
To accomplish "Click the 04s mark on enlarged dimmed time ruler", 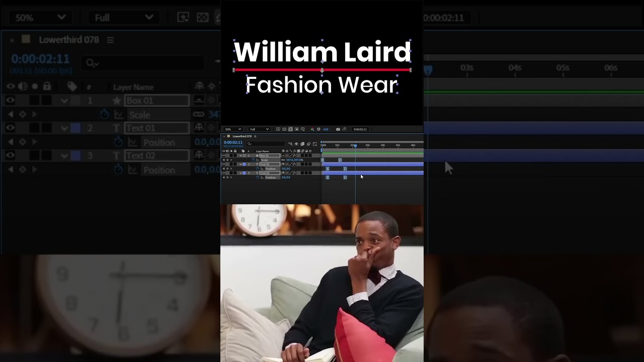I will pos(514,67).
